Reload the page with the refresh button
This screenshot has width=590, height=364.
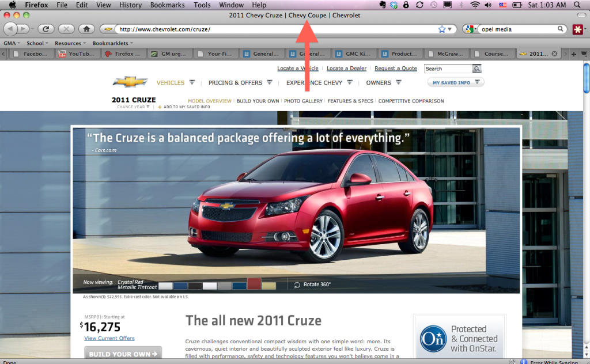pyautogui.click(x=46, y=29)
